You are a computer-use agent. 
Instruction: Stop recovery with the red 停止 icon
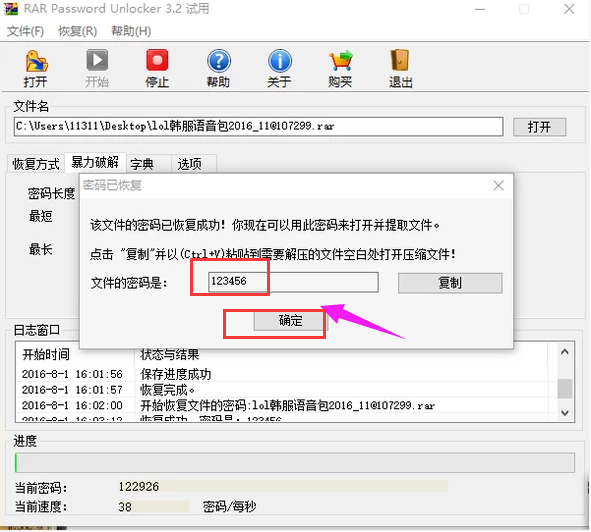point(157,60)
